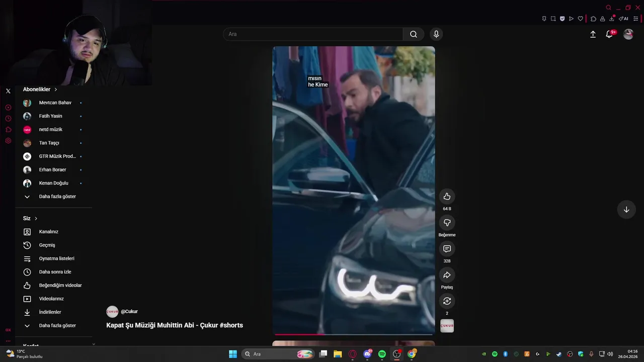Click the Cukur channel avatar logo

coord(112,312)
